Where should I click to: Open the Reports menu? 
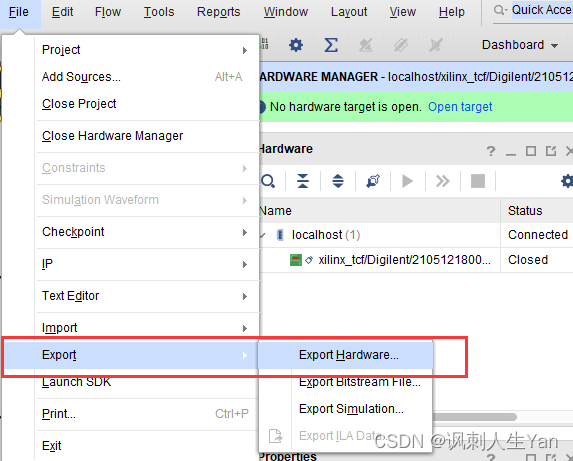(219, 12)
